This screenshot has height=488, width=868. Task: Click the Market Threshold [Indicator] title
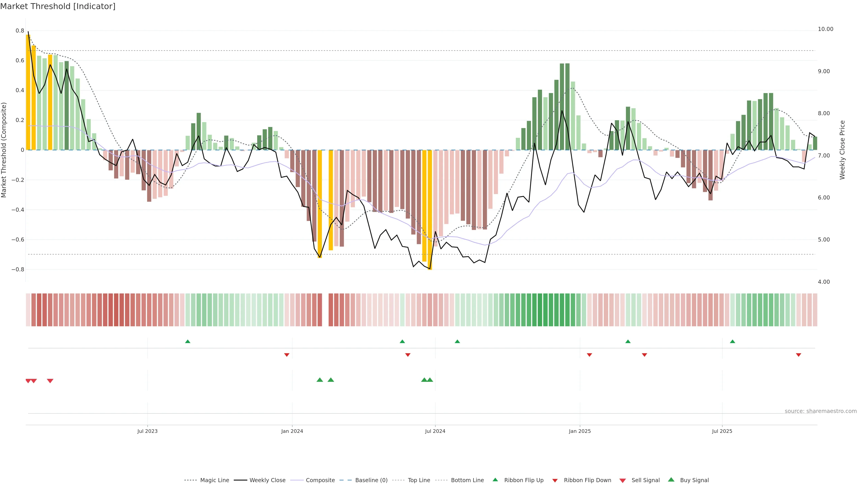[x=58, y=6]
